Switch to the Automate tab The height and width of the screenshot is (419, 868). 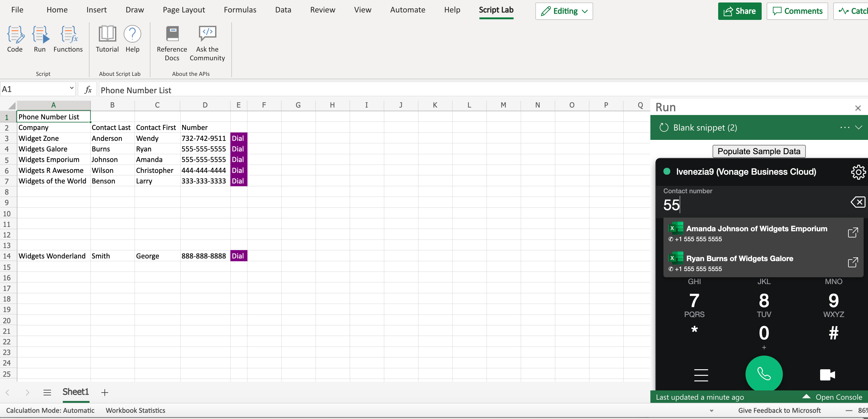click(x=407, y=10)
